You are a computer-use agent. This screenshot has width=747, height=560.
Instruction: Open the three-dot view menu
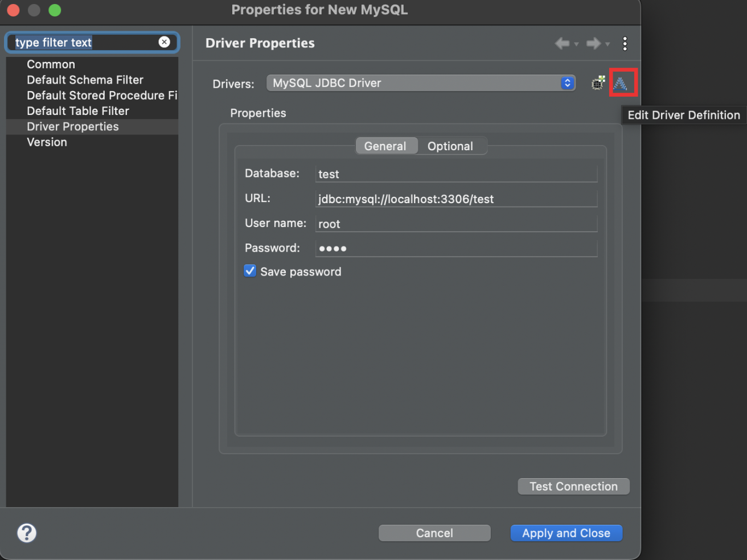pos(625,44)
